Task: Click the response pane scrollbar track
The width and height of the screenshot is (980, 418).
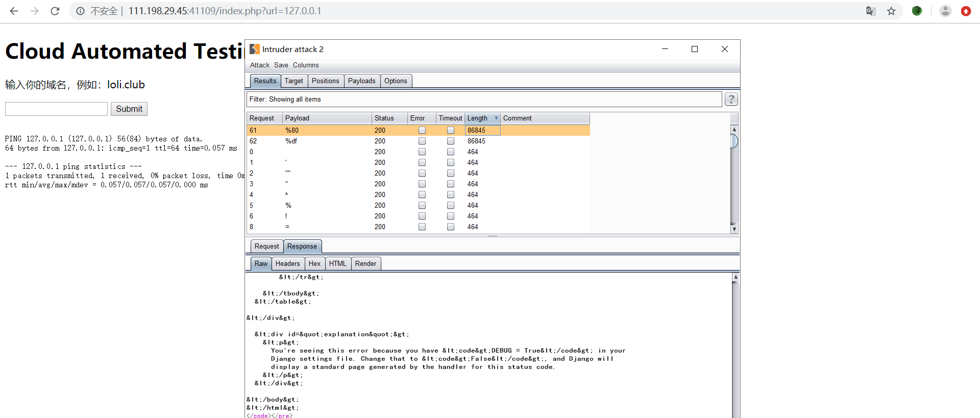Action: [x=736, y=350]
